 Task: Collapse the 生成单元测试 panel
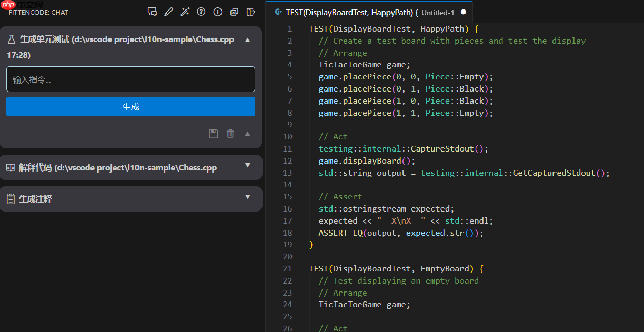tap(247, 39)
